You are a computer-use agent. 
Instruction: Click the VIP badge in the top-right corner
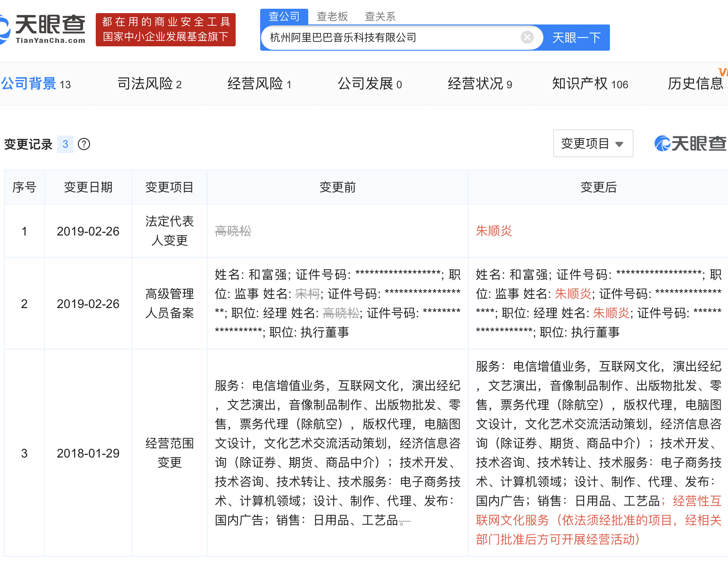click(x=724, y=73)
